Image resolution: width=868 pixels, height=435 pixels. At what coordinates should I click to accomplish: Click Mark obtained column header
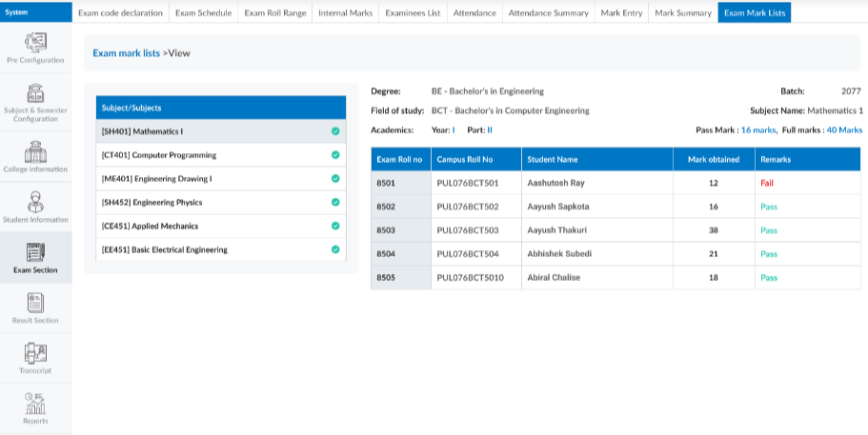point(714,159)
